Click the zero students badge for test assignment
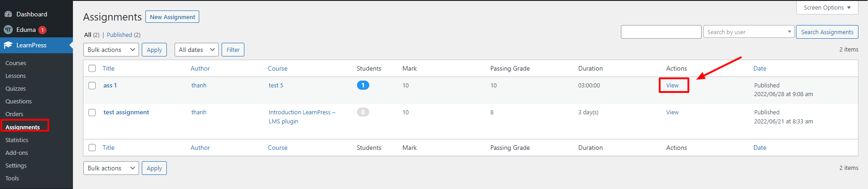This screenshot has width=868, height=189. pyautogui.click(x=363, y=112)
